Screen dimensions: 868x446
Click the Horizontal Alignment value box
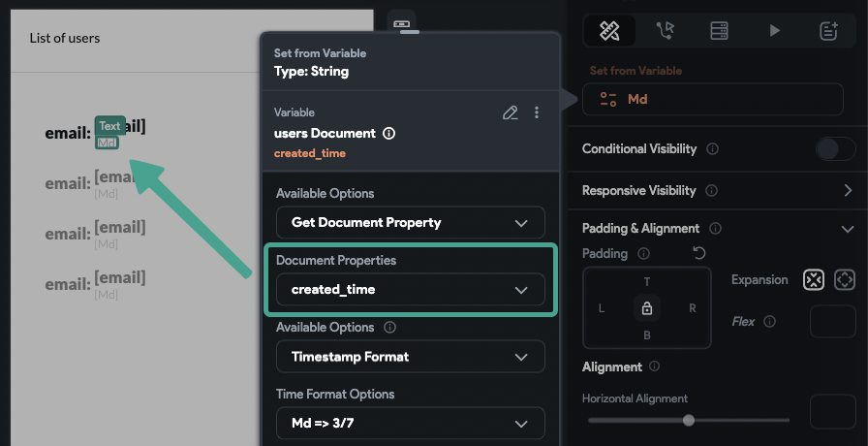click(833, 412)
